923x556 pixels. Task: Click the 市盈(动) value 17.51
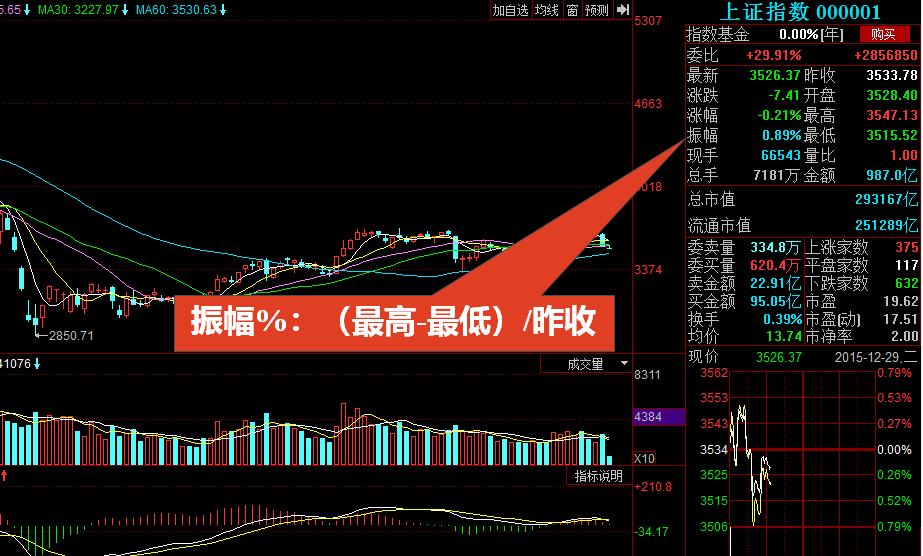click(901, 319)
